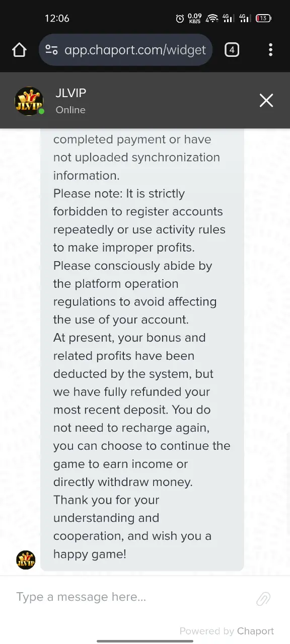This screenshot has width=290, height=644.
Task: Click the paperclip attachment icon
Action: tap(264, 599)
